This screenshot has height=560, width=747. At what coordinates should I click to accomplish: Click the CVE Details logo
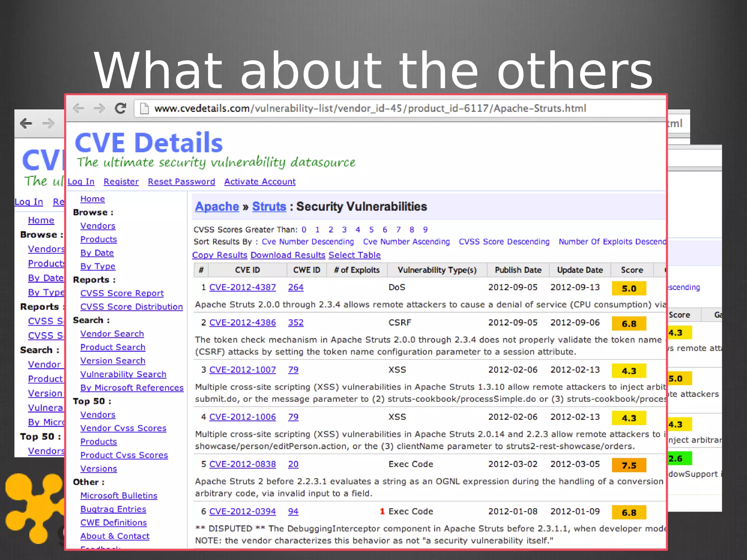pyautogui.click(x=148, y=143)
